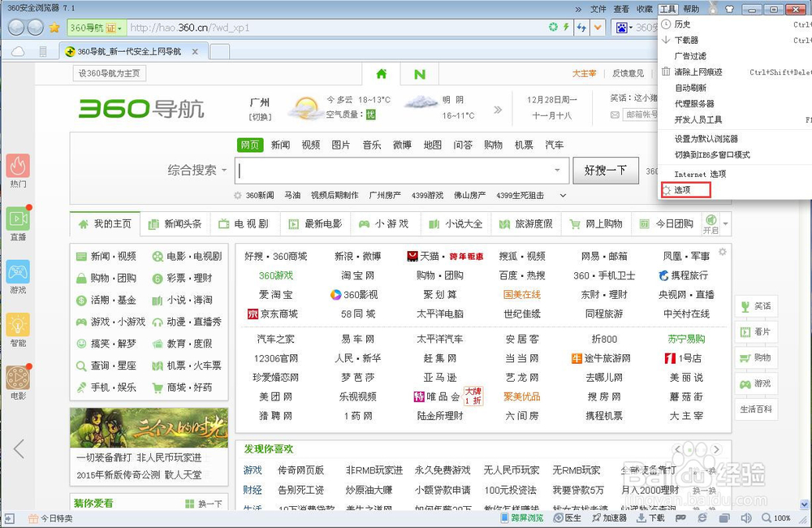Click the refresh icon in address bar
Image resolution: width=812 pixels, height=528 pixels.
point(553,27)
